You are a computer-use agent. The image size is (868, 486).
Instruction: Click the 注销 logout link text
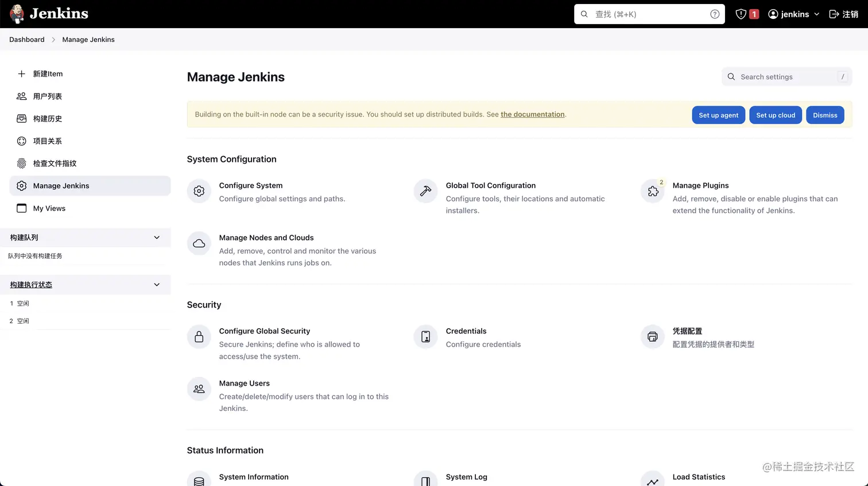[x=850, y=14]
